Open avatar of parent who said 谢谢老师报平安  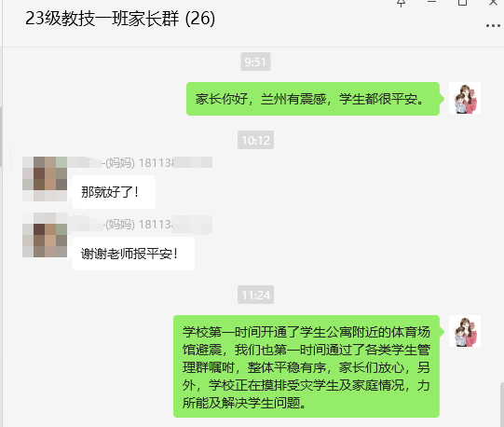click(45, 235)
